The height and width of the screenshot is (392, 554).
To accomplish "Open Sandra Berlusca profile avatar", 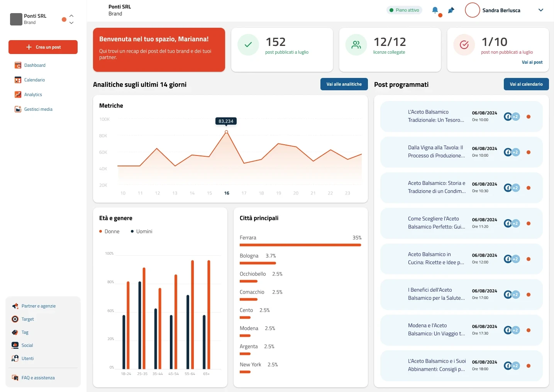I will (x=472, y=10).
